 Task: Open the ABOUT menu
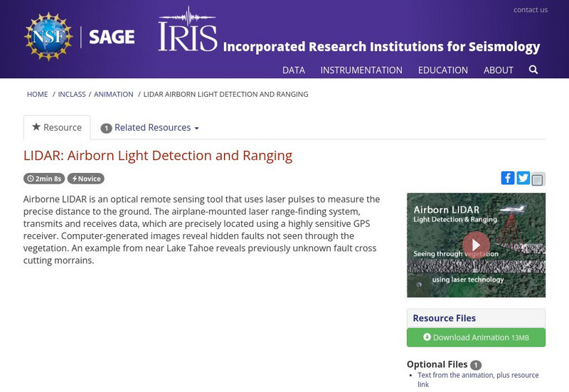point(499,70)
